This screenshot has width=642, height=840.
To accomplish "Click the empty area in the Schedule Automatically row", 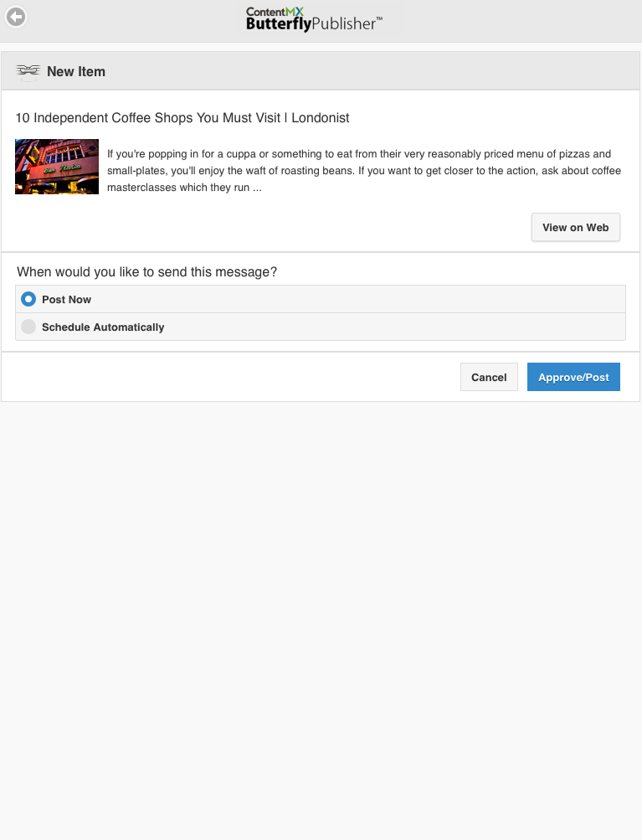I will coord(394,327).
